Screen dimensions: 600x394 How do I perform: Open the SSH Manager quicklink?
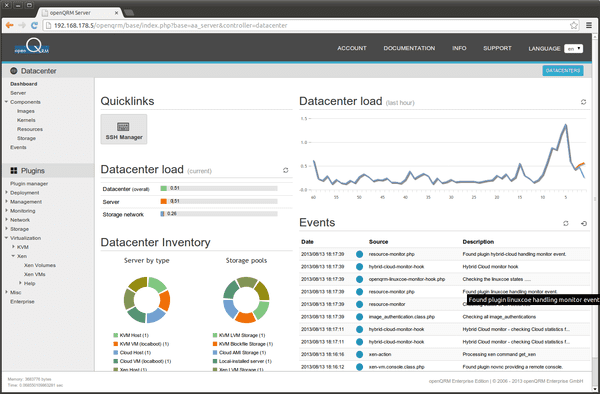[x=124, y=129]
